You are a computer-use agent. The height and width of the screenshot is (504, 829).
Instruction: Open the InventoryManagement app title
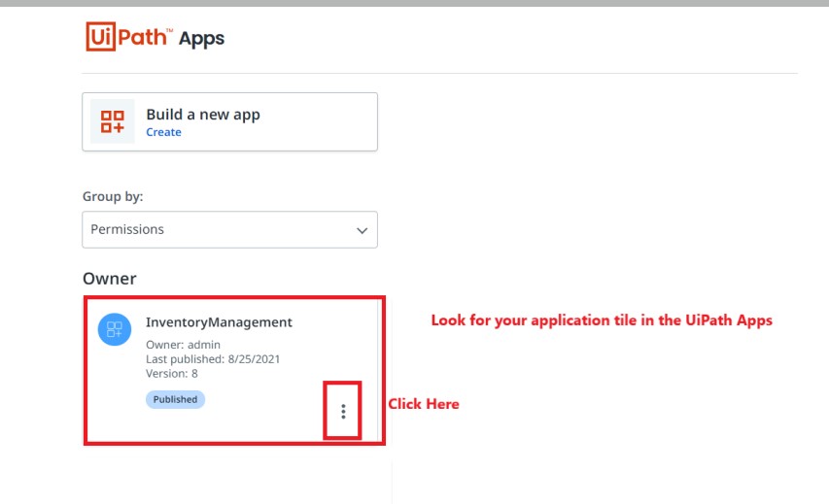click(x=219, y=321)
